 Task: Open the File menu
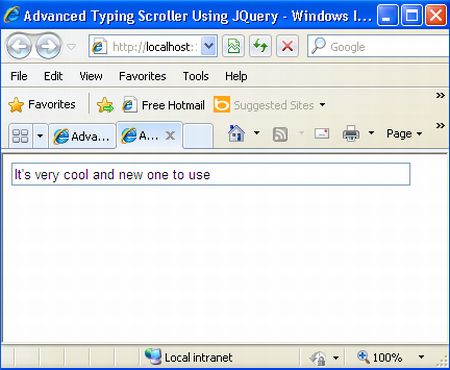coord(19,76)
